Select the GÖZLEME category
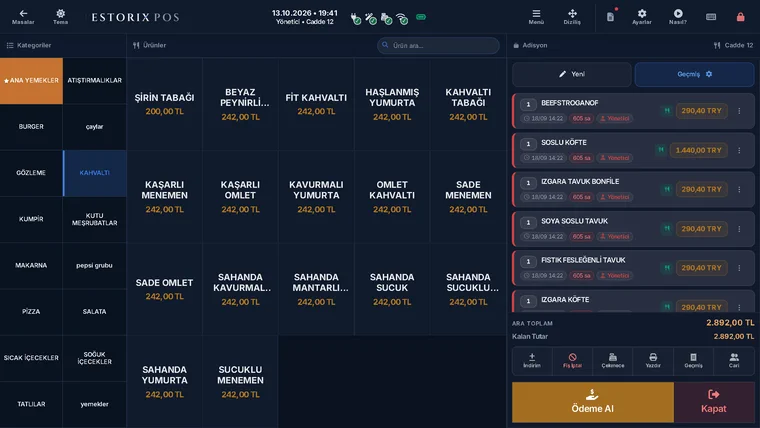 point(32,173)
